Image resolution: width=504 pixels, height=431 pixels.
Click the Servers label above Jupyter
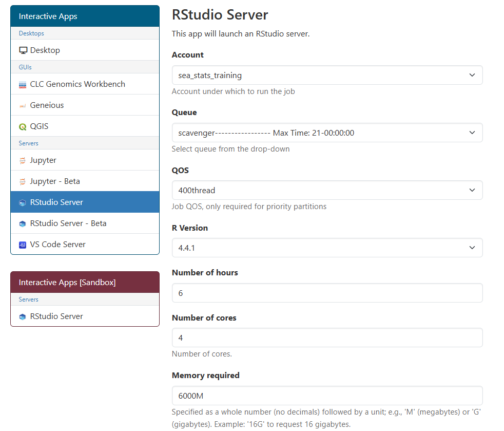28,143
